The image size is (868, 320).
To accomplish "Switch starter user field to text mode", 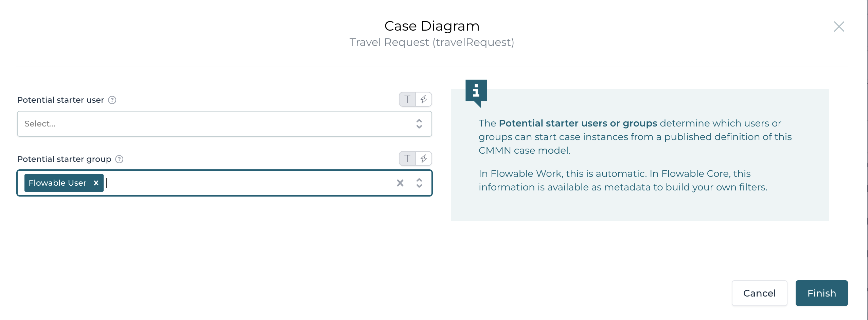I will coord(407,99).
